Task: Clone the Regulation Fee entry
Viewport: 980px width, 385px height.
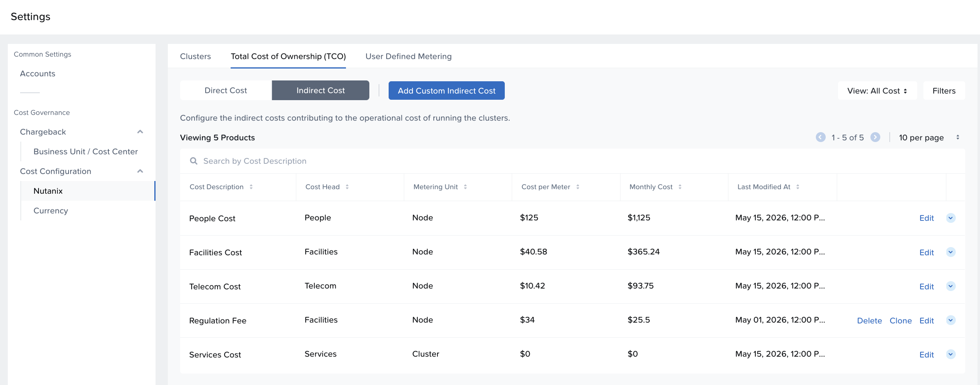Action: (x=900, y=321)
